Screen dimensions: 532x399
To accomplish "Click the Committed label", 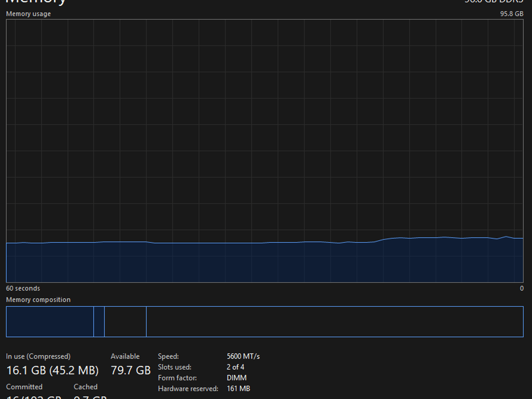I will (24, 387).
